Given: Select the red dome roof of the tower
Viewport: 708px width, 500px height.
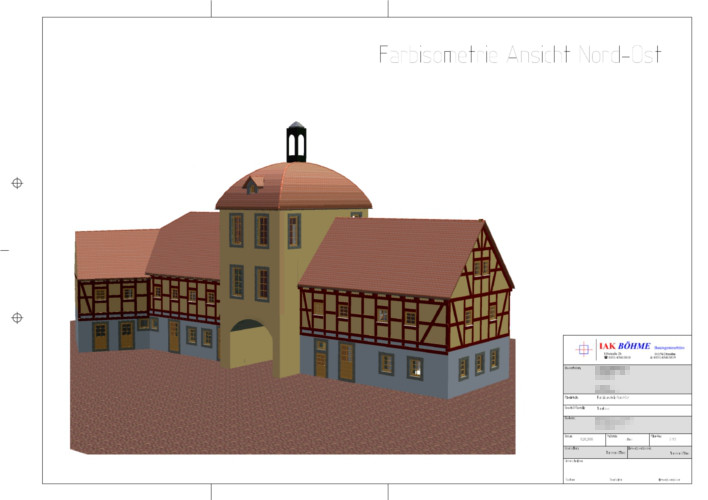Looking at the screenshot, I should (x=300, y=187).
